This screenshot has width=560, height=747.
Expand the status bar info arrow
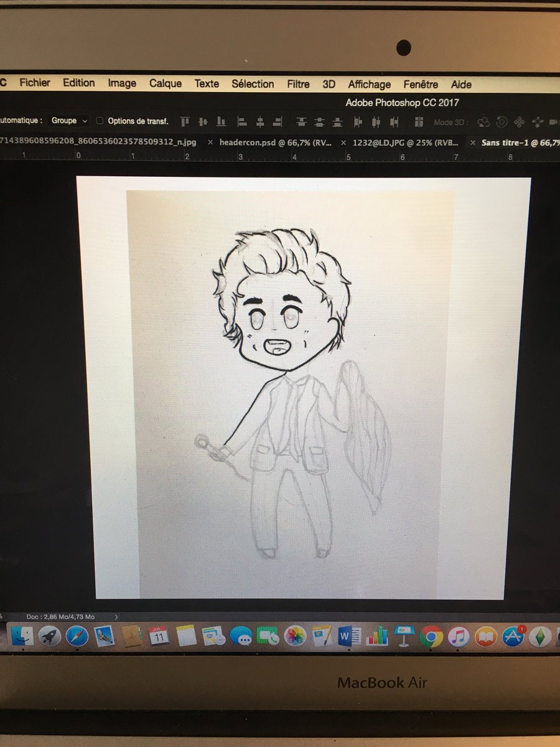click(x=116, y=617)
